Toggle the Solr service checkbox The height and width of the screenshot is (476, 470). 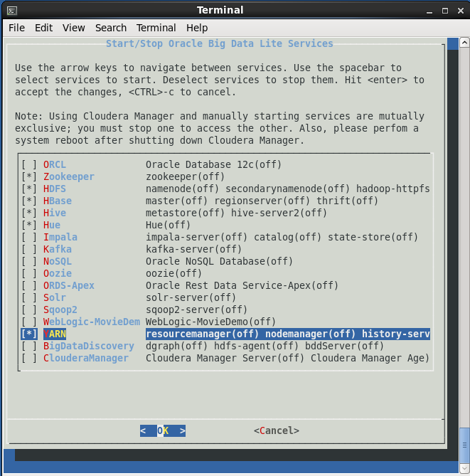(x=29, y=297)
